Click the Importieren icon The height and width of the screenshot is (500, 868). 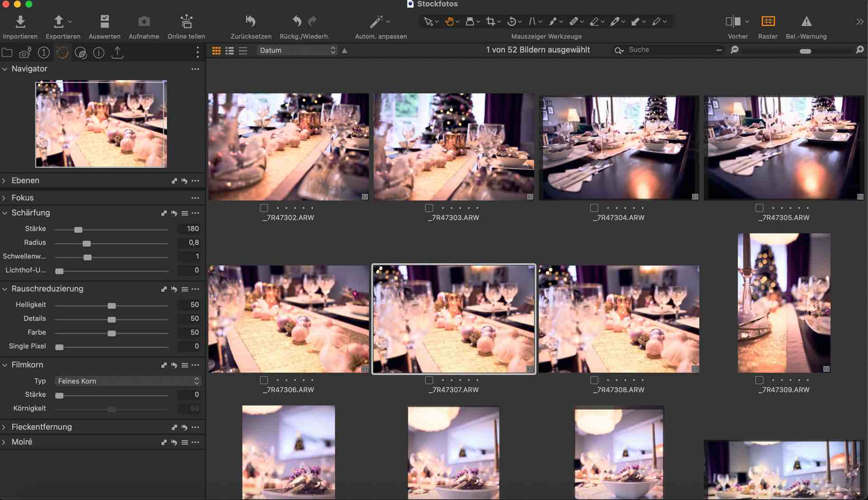[20, 21]
